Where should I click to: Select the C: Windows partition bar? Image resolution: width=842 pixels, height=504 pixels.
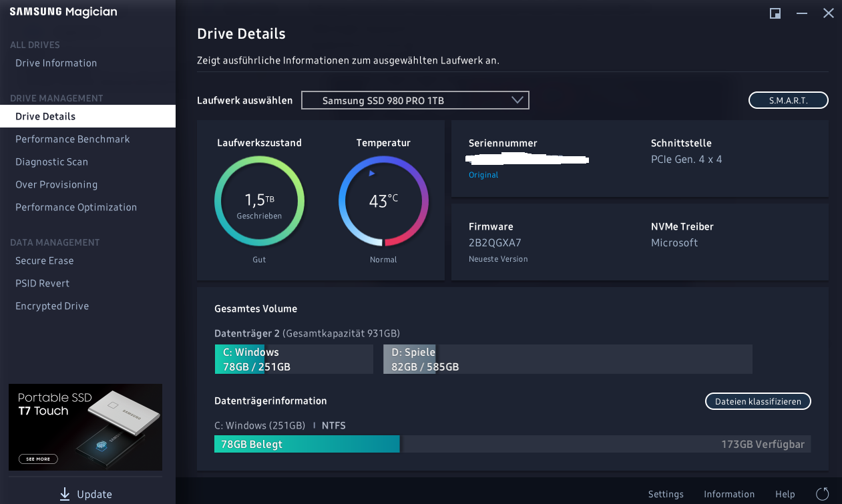pyautogui.click(x=294, y=359)
